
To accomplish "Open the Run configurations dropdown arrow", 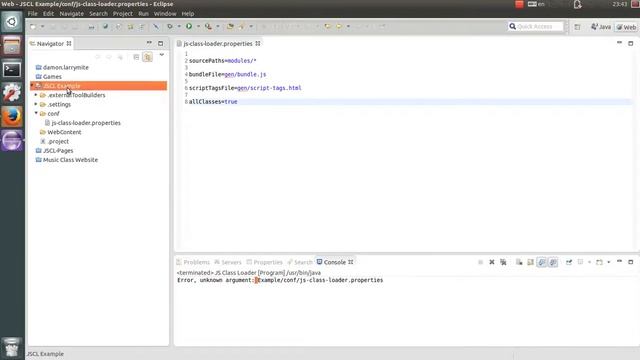I will 198,27.
